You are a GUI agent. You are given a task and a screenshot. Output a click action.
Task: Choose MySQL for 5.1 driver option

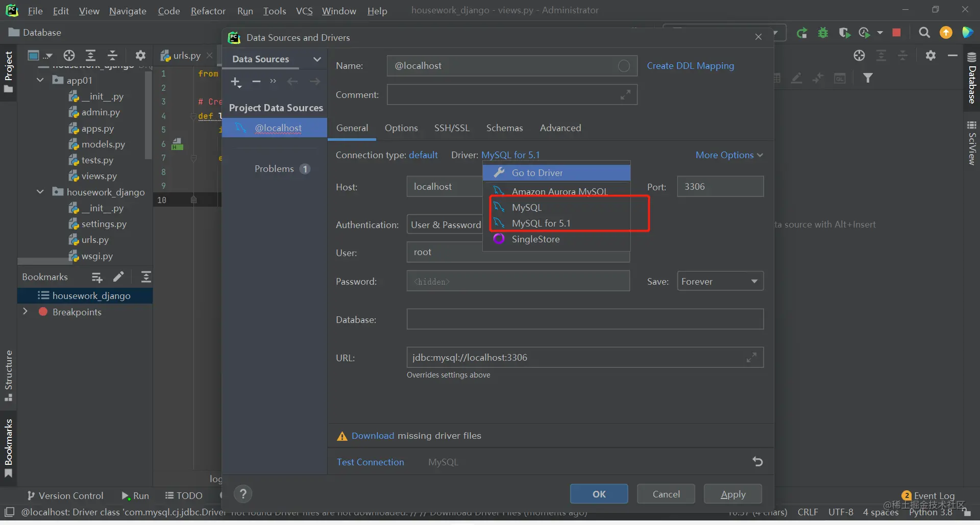point(556,223)
